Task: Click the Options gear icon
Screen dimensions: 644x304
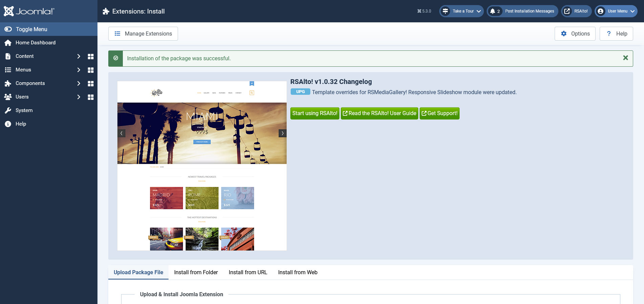Action: coord(564,34)
